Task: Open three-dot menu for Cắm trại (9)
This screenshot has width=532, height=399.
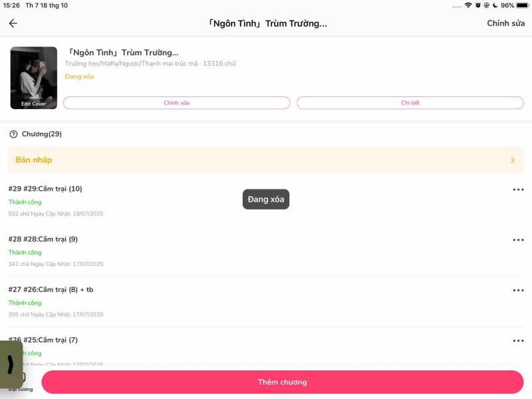Action: coord(518,240)
